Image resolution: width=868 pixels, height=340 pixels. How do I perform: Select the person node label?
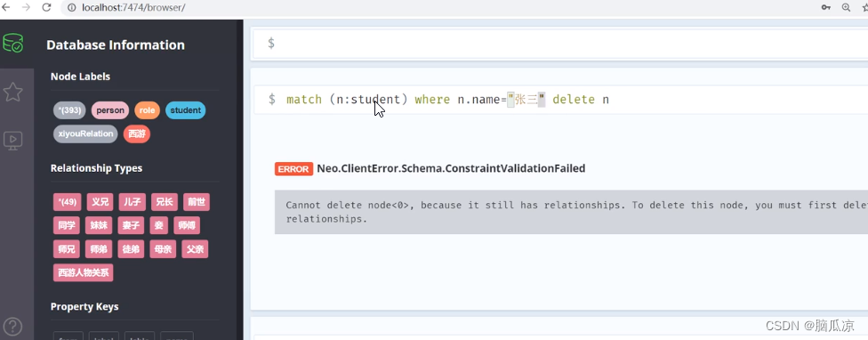click(110, 110)
